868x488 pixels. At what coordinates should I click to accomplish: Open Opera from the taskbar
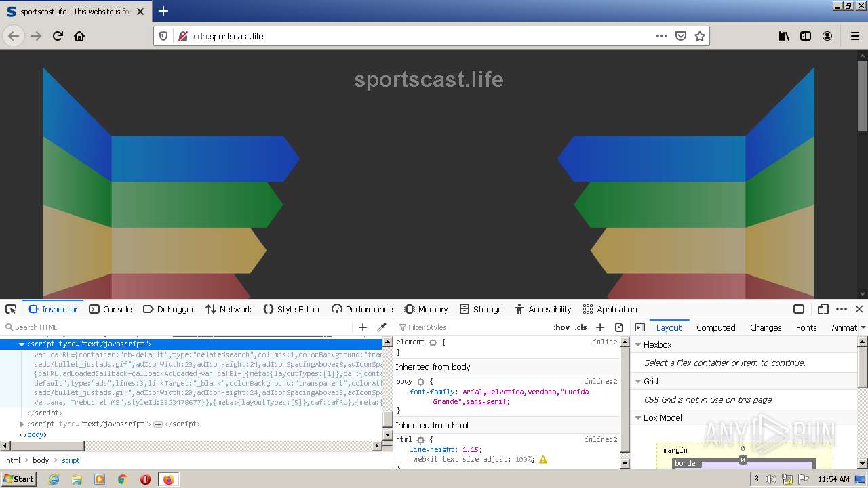pos(145,479)
